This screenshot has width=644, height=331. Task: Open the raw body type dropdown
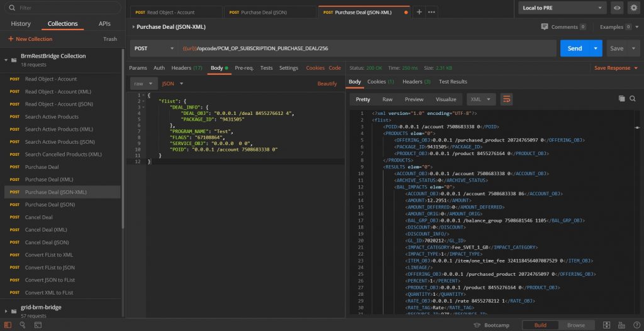(144, 84)
